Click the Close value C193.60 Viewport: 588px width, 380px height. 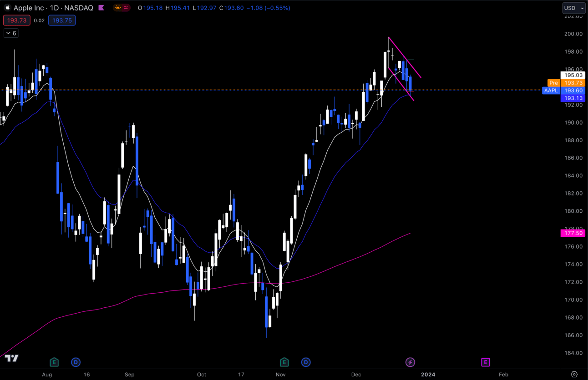point(231,8)
